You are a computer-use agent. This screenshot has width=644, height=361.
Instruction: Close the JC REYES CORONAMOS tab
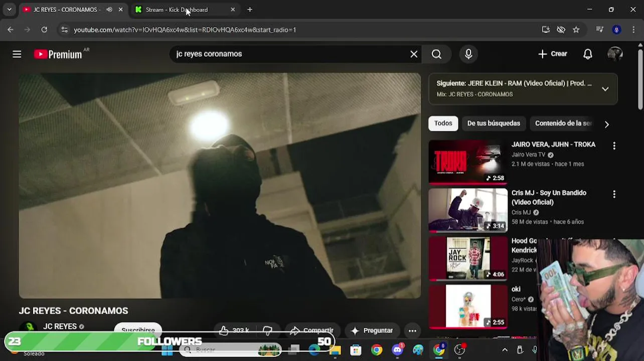(120, 10)
